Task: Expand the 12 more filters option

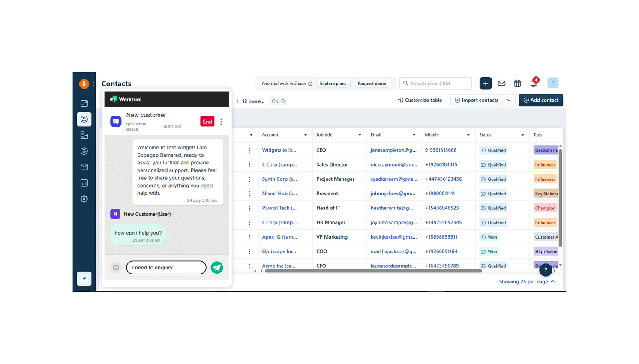Action: point(250,101)
